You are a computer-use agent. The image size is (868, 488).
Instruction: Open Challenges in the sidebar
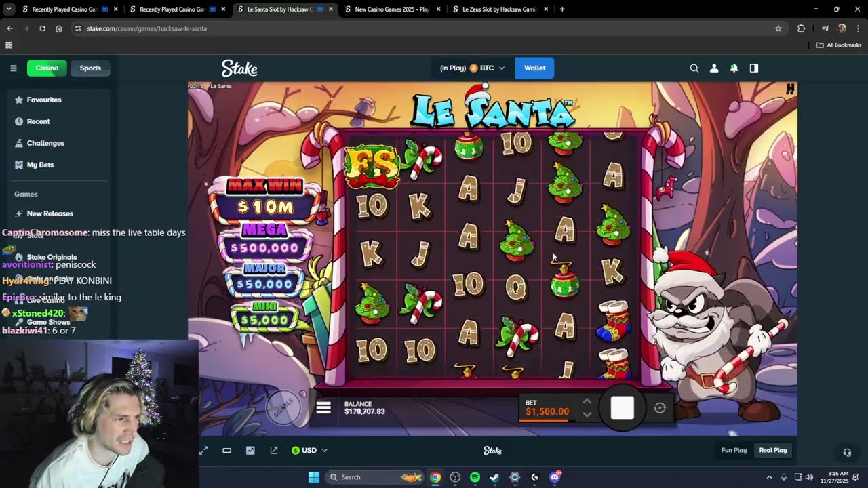(x=45, y=143)
